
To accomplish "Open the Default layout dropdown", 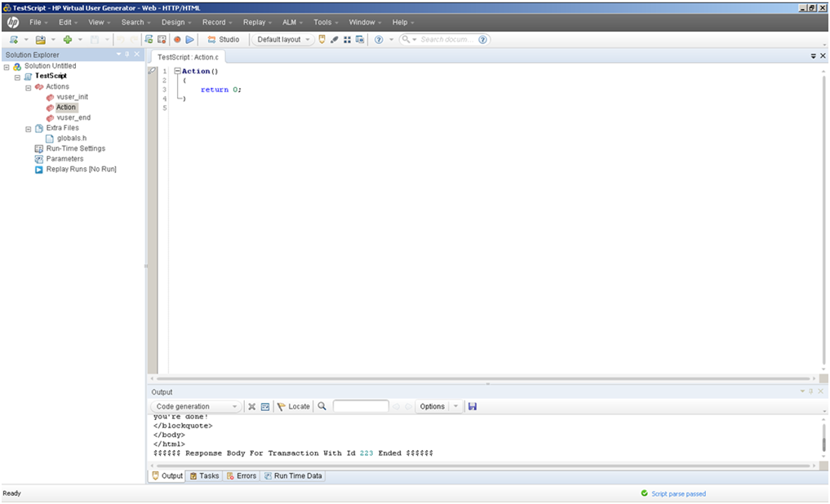I will [x=283, y=40].
